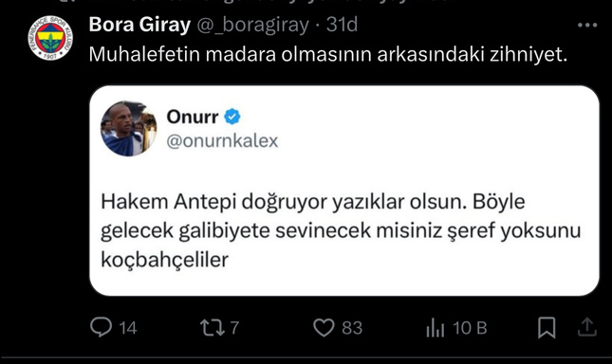Click the reply count 14
Image resolution: width=612 pixels, height=364 pixels.
click(128, 328)
